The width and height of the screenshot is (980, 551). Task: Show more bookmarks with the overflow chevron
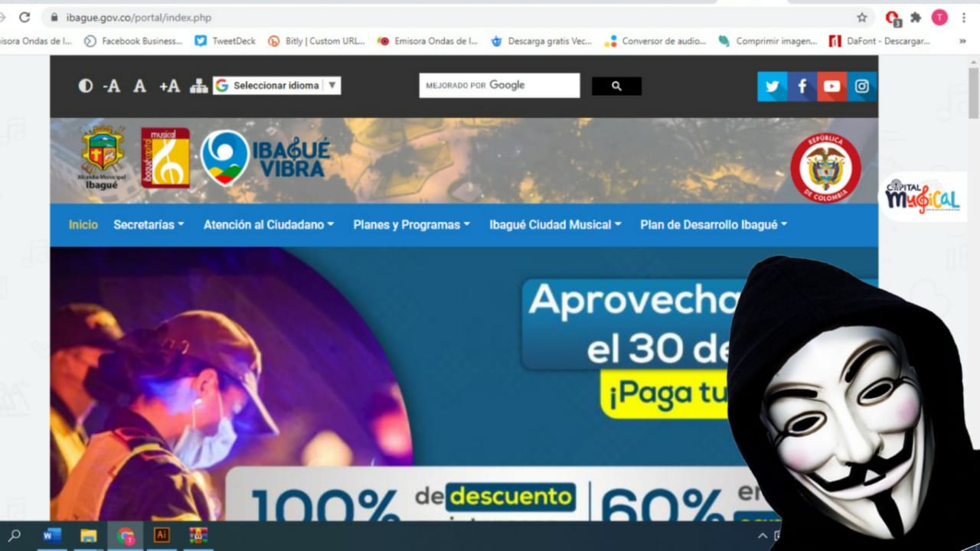(962, 41)
